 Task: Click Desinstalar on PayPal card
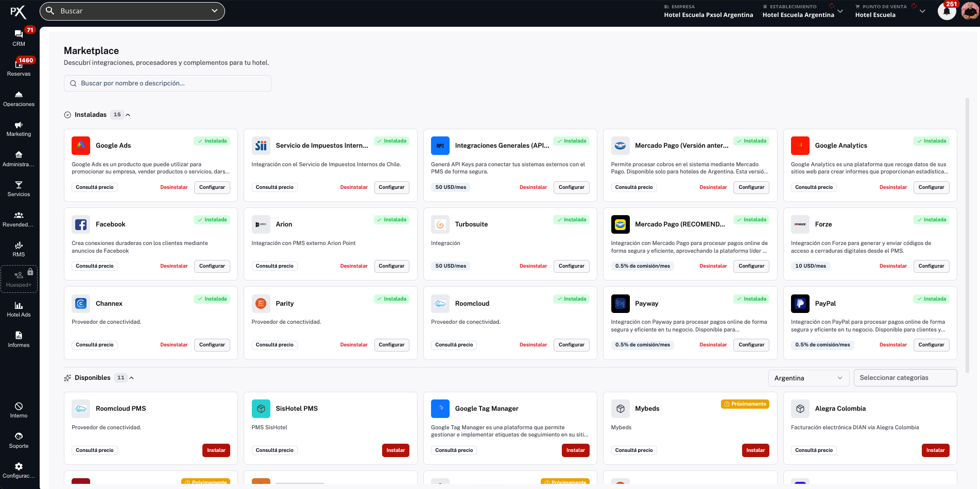point(893,345)
